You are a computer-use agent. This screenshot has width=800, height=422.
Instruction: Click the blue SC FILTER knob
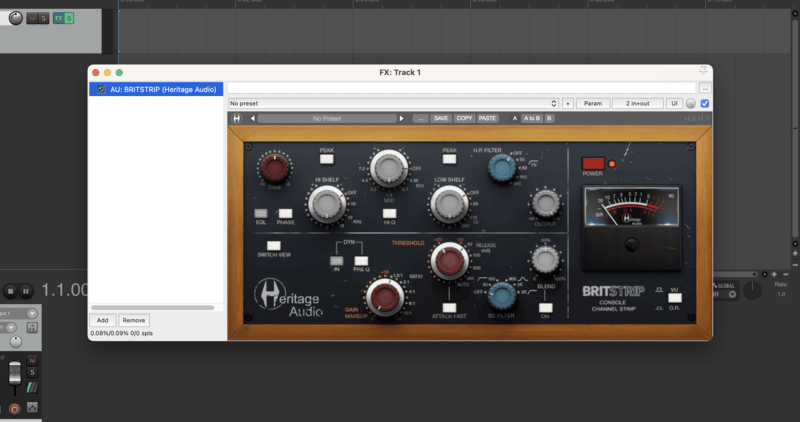501,294
